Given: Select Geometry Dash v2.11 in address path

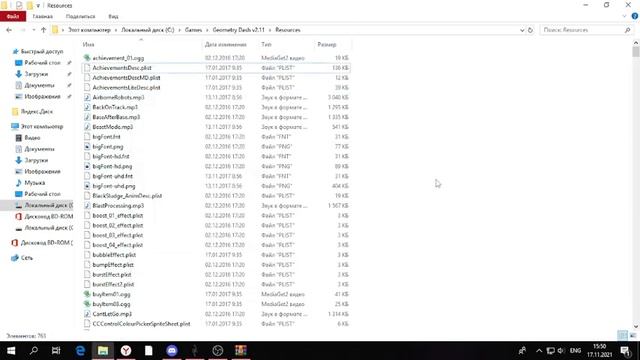Looking at the screenshot, I should click(x=239, y=30).
